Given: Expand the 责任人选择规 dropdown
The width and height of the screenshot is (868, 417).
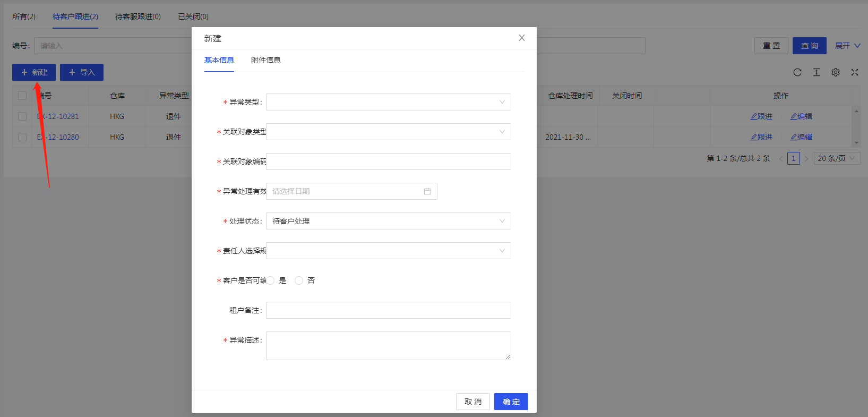Looking at the screenshot, I should 389,251.
